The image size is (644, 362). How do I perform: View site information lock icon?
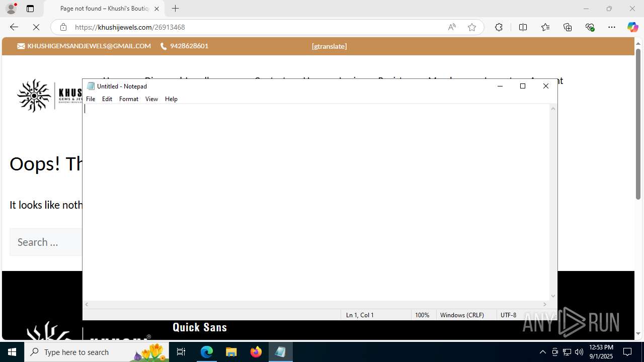pyautogui.click(x=63, y=27)
